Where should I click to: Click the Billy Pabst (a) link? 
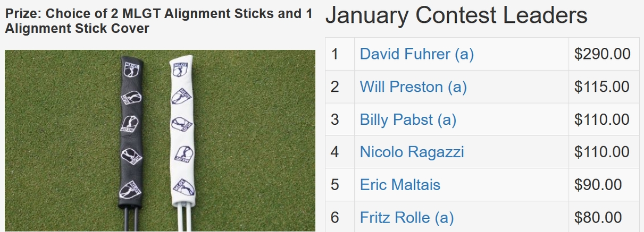408,120
